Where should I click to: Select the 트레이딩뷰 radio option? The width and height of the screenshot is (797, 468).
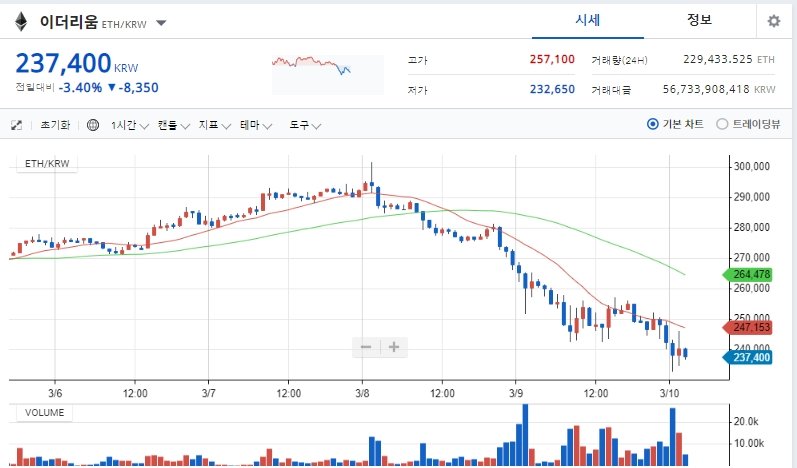[x=748, y=124]
